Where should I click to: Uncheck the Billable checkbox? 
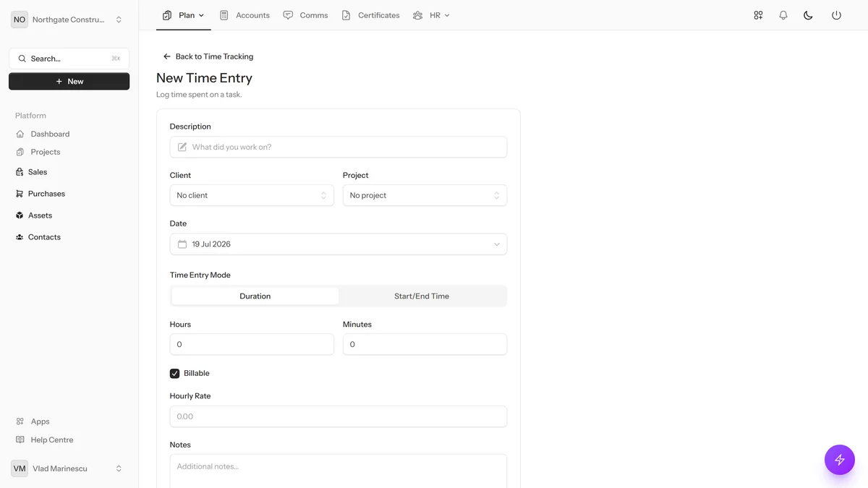[x=174, y=374]
